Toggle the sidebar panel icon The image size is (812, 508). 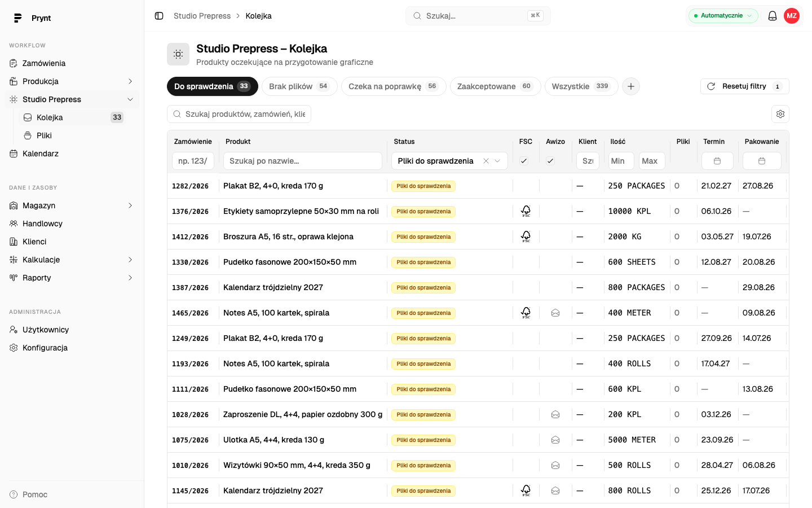(159, 16)
